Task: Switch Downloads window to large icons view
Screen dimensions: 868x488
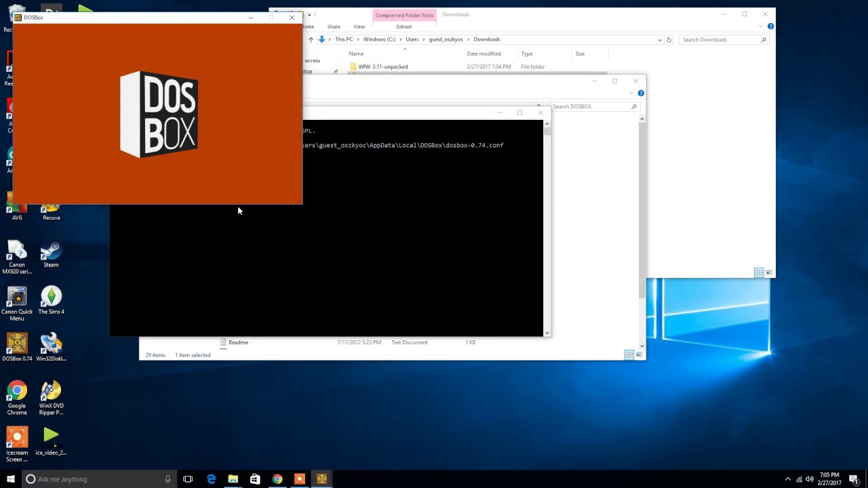Action: [x=768, y=272]
